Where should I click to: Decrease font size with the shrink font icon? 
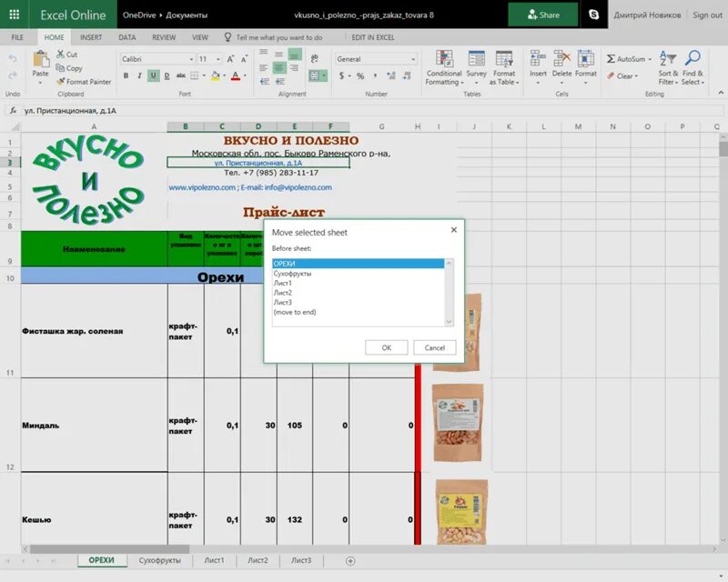(244, 59)
